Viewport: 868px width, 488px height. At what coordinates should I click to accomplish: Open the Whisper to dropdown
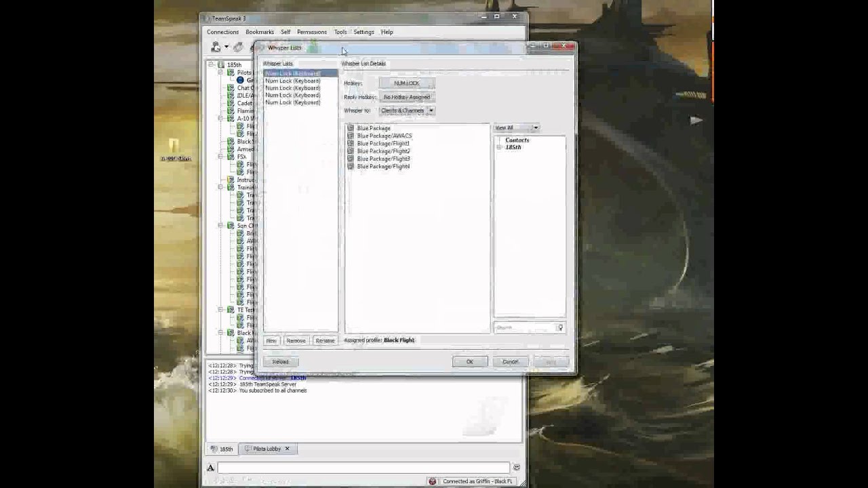click(x=407, y=110)
